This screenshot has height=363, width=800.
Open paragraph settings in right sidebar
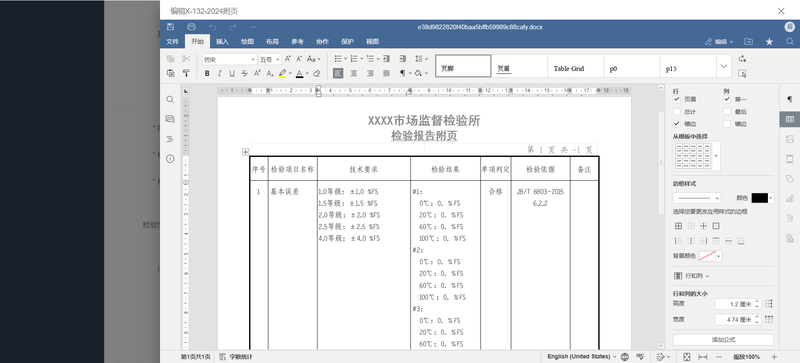point(790,99)
